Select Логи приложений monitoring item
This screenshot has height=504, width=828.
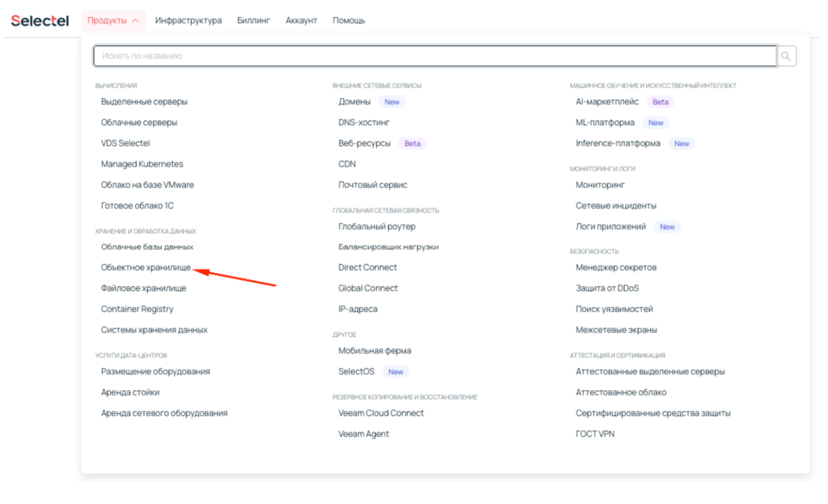pos(610,227)
